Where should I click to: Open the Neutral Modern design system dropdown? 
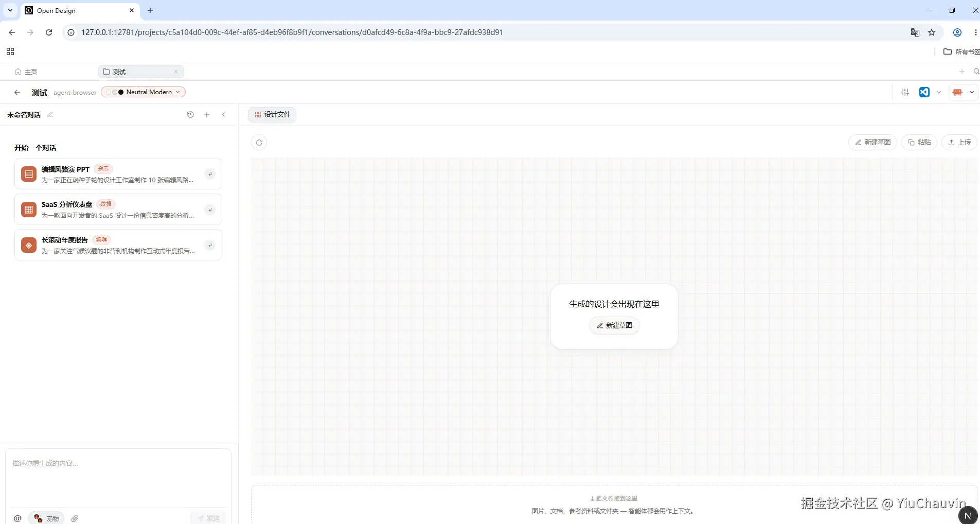click(143, 92)
